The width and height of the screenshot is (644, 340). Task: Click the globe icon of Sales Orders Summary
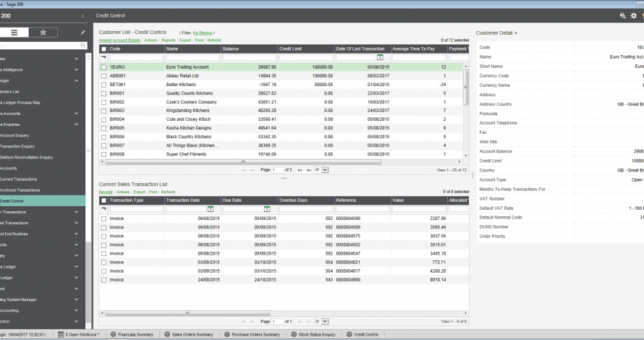pyautogui.click(x=167, y=335)
